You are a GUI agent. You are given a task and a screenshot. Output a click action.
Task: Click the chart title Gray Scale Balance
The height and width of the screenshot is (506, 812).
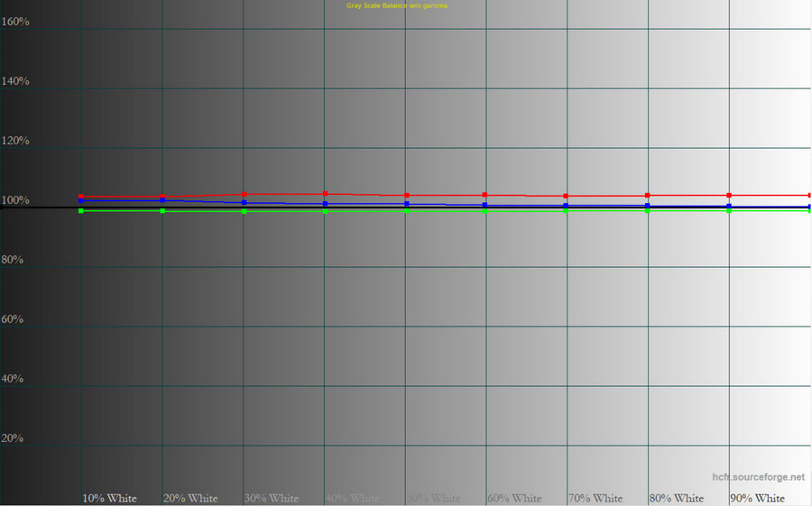(x=397, y=5)
